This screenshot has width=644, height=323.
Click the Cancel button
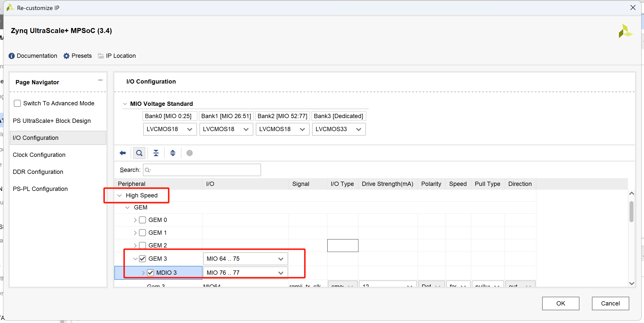(x=610, y=303)
